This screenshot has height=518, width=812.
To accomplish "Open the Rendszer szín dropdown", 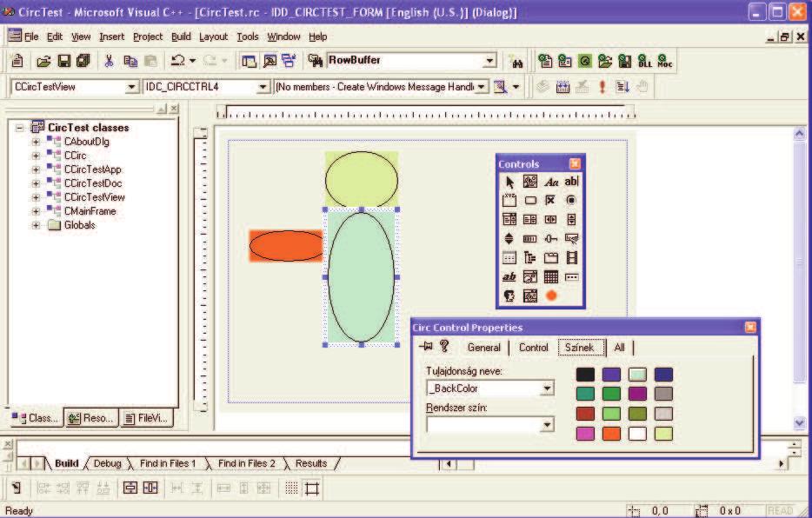I will coord(548,425).
